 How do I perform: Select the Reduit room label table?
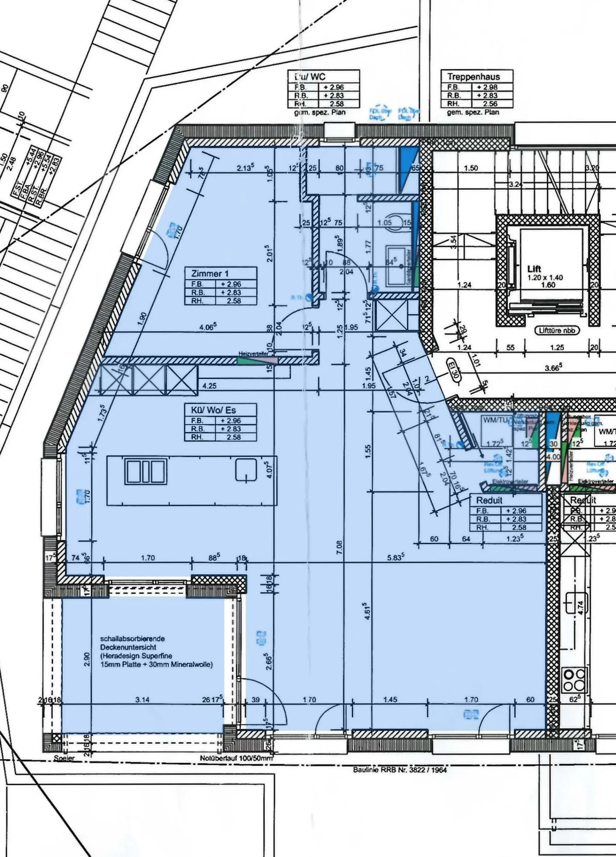click(506, 512)
